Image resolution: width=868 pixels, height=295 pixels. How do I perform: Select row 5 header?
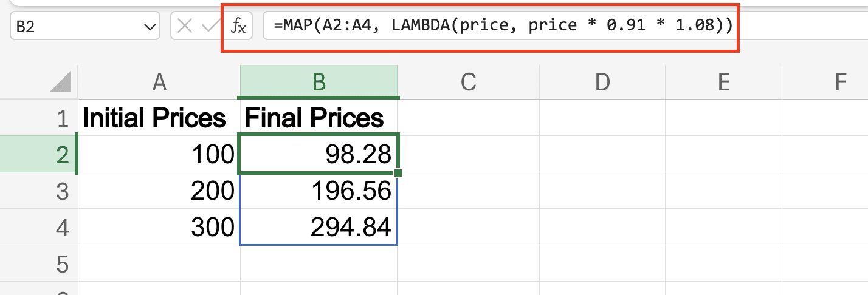[61, 264]
